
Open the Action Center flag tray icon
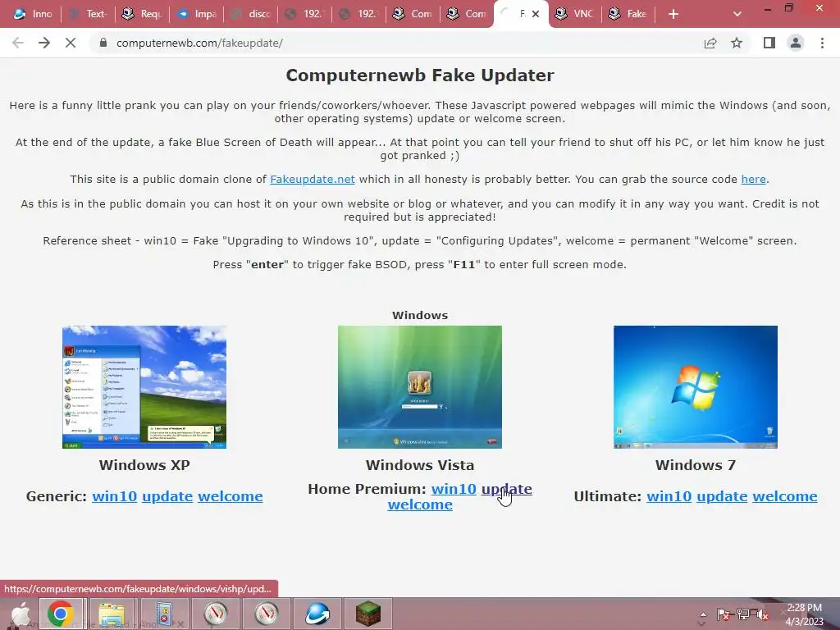pyautogui.click(x=724, y=614)
